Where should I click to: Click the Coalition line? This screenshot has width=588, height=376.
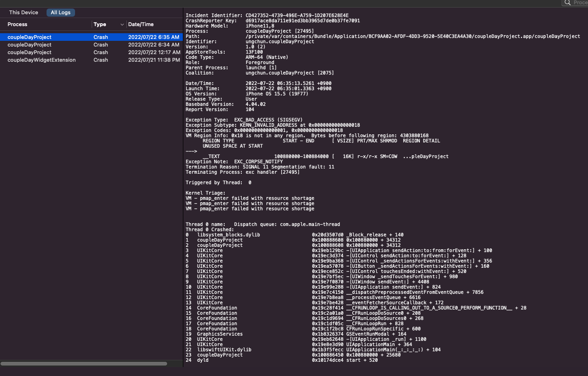click(260, 73)
